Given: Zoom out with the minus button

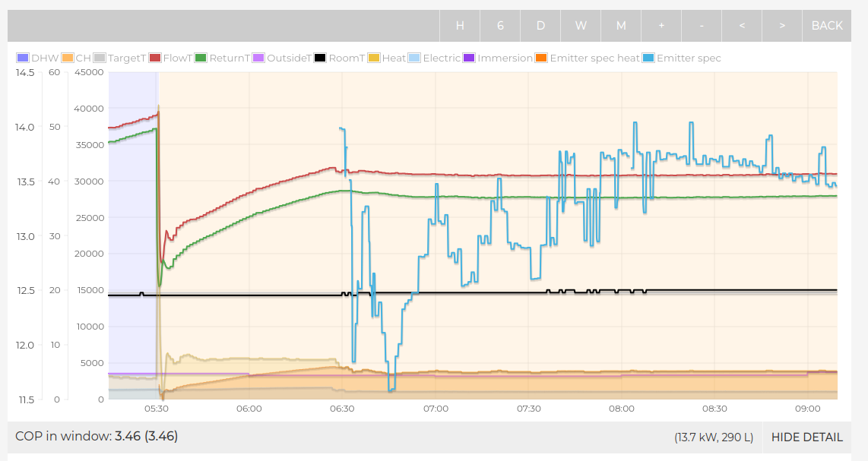Looking at the screenshot, I should pyautogui.click(x=702, y=26).
